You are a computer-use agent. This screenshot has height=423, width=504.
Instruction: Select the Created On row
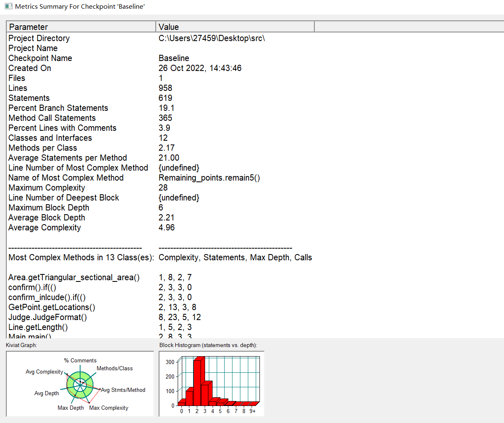[29, 68]
